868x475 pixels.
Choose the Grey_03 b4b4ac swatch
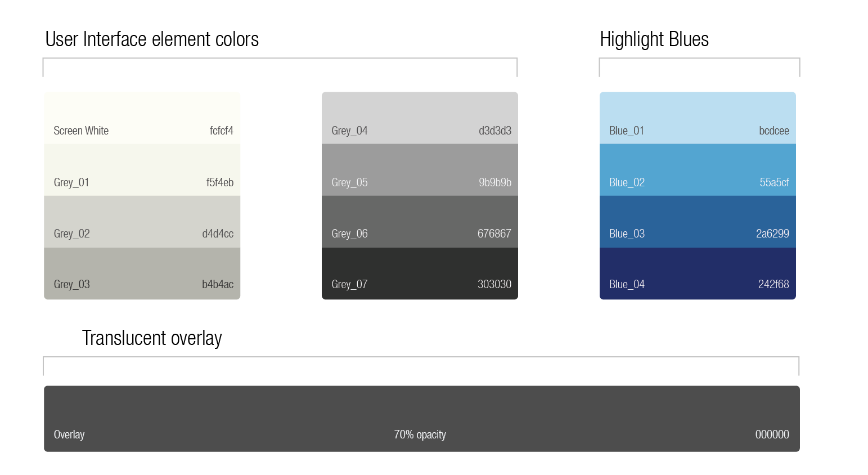pyautogui.click(x=142, y=273)
